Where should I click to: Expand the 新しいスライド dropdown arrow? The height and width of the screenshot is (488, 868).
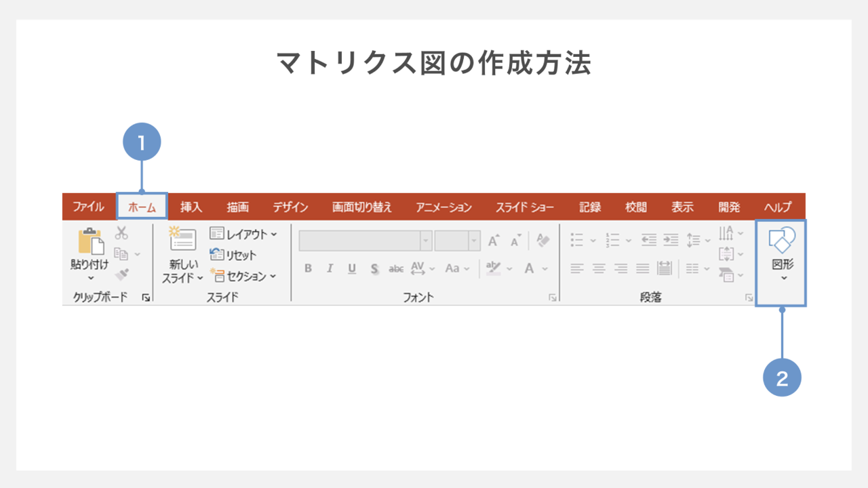(x=199, y=277)
